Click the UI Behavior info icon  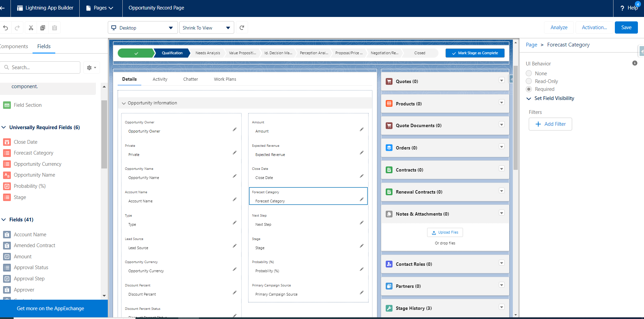[x=635, y=63]
